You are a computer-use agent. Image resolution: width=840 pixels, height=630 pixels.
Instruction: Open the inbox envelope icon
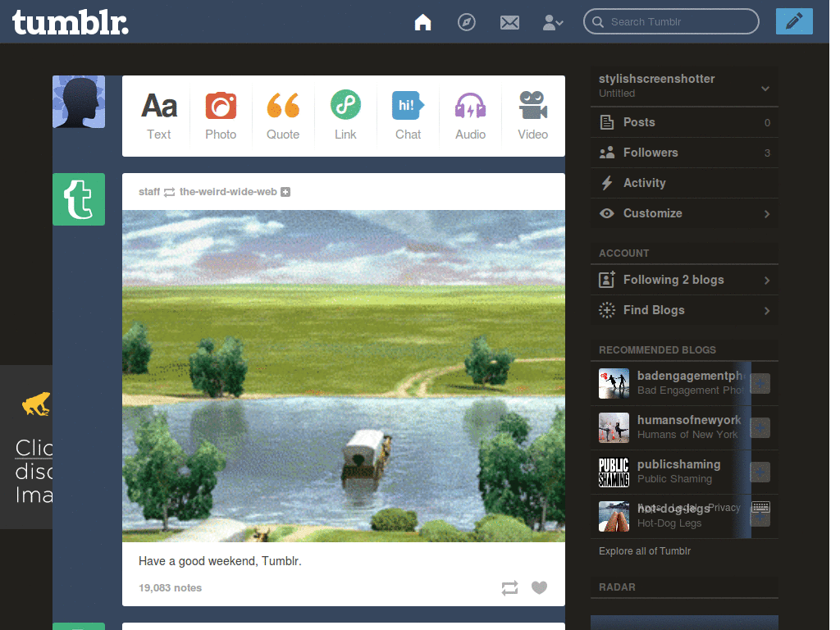(509, 22)
